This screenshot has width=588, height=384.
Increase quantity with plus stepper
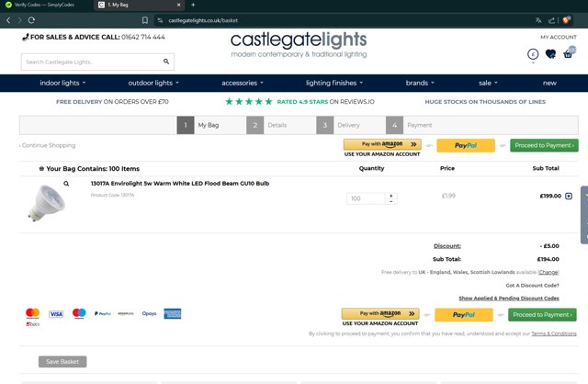point(391,196)
